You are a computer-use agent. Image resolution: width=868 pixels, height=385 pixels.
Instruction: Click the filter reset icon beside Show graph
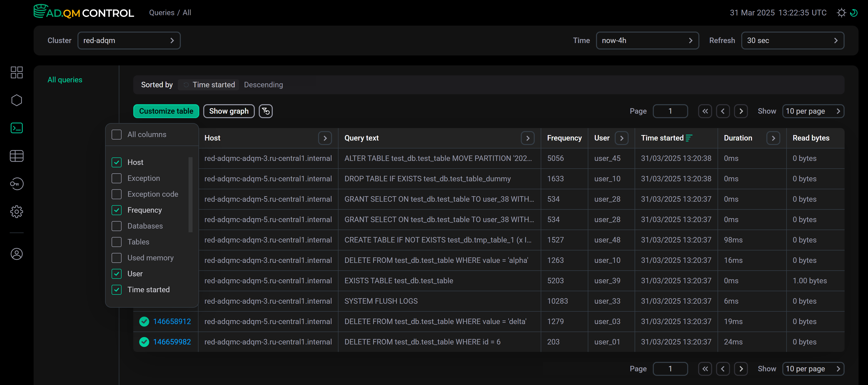266,111
